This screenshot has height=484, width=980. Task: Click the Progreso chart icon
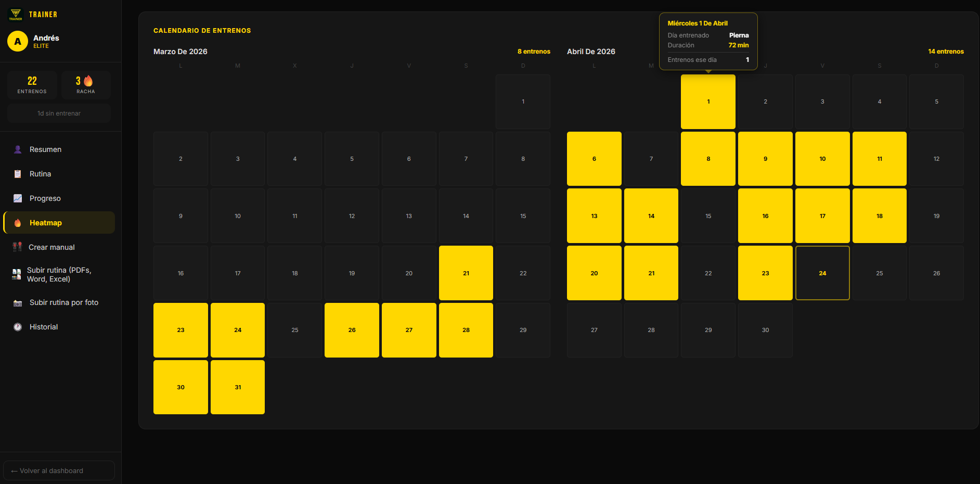coord(18,198)
